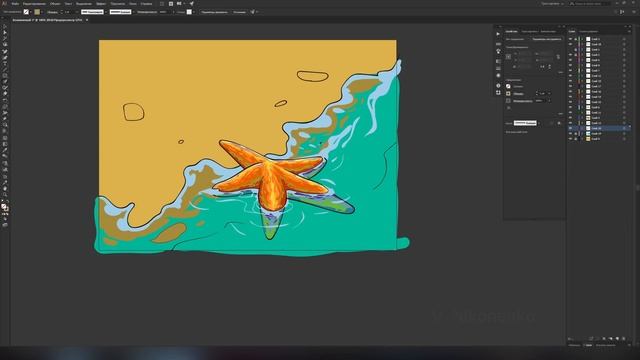Click the Stroke swatch in Properties panel
The height and width of the screenshot is (360, 640).
(x=508, y=93)
